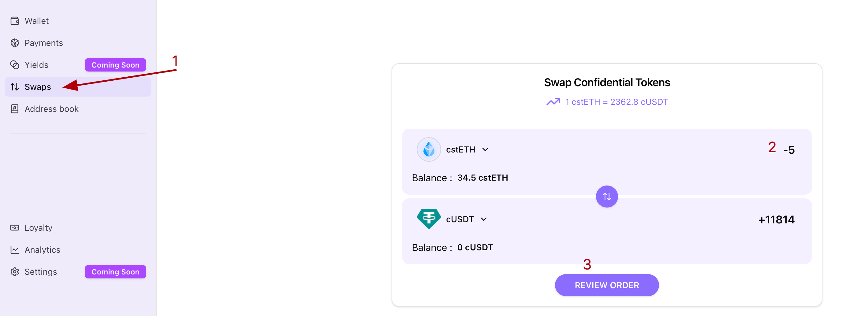Viewport: 868px width, 316px height.
Task: Click the Payments icon in sidebar
Action: [x=14, y=43]
